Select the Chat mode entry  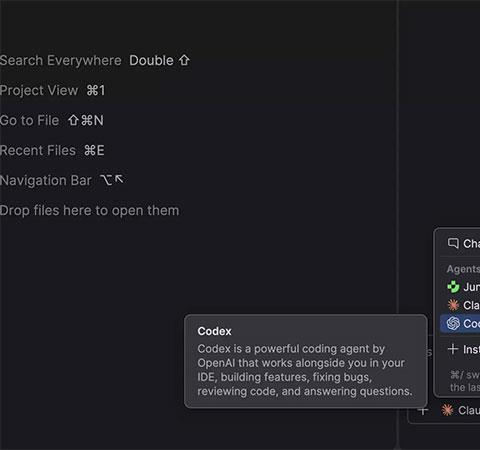click(460, 243)
